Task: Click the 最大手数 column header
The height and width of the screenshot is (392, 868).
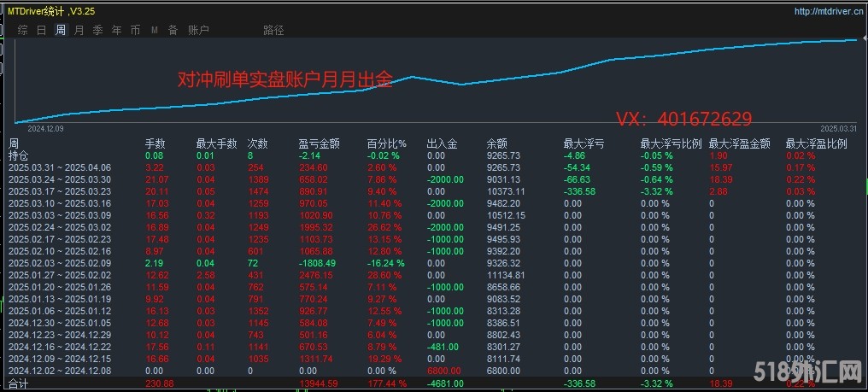Action: pos(216,144)
